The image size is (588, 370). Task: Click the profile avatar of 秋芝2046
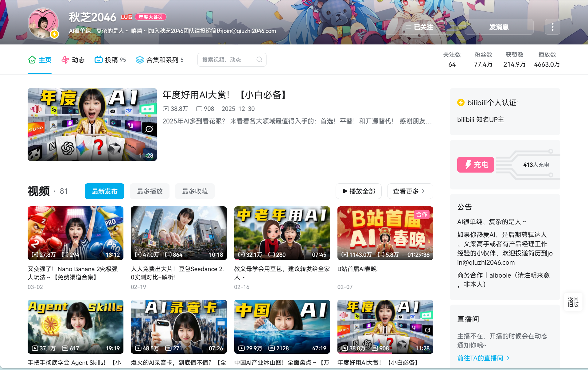point(43,23)
